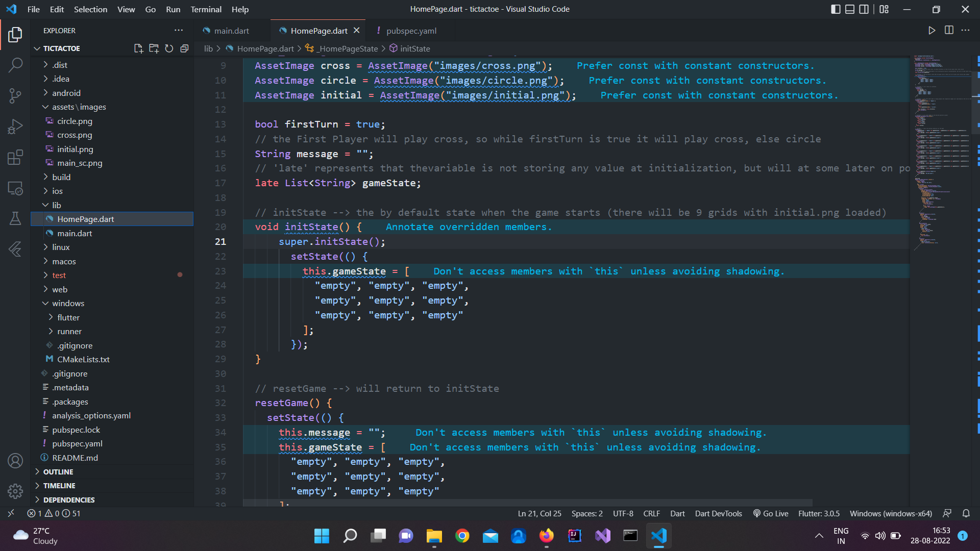Expand the android folder
The width and height of the screenshot is (980, 551).
(66, 93)
